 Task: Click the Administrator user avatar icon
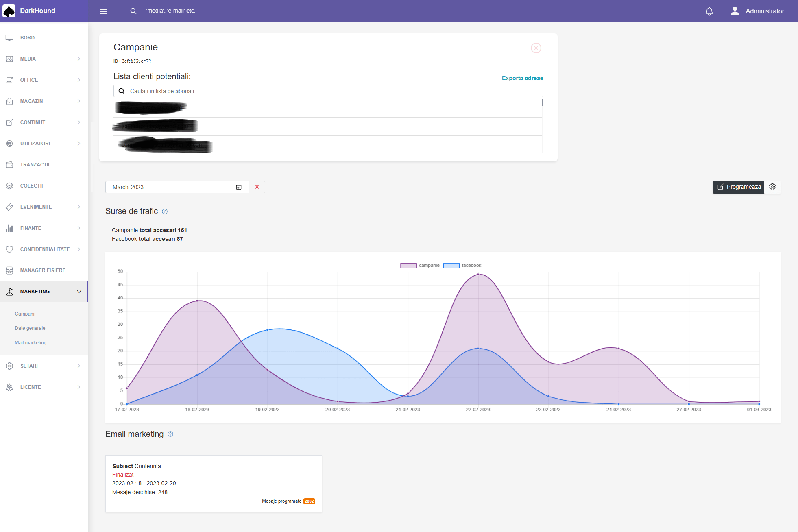pos(735,11)
